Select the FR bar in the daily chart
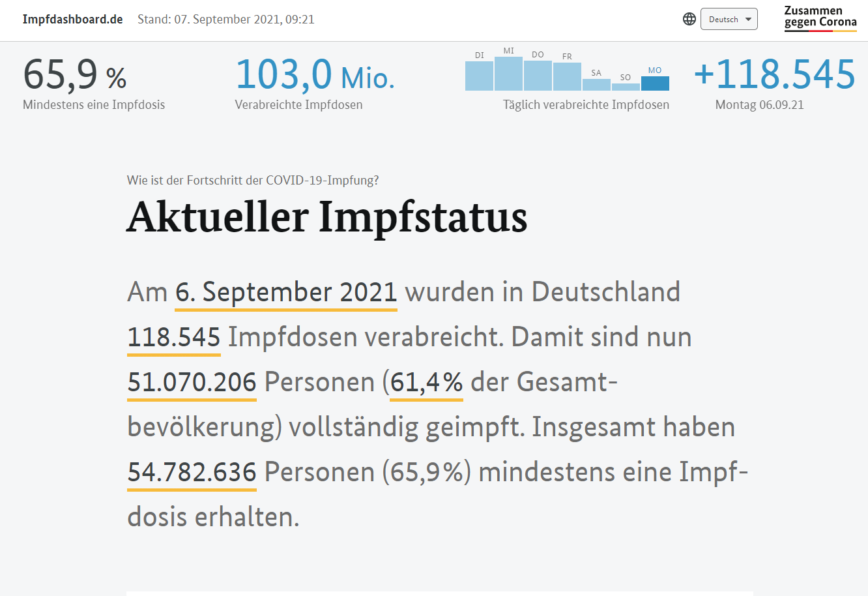The width and height of the screenshot is (868, 596). (567, 76)
